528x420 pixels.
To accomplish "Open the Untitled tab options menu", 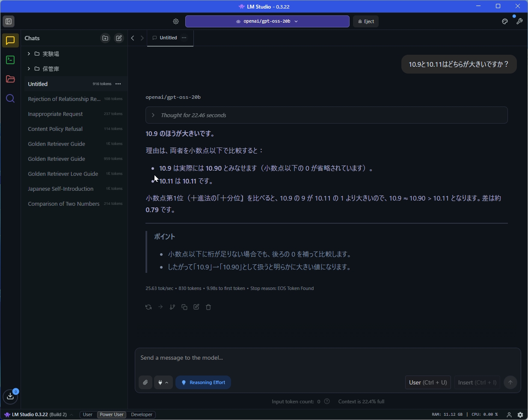I will [x=184, y=38].
